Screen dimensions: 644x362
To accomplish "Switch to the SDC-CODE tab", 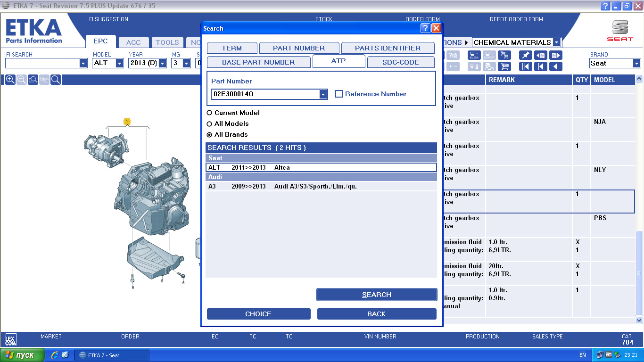I will (400, 62).
